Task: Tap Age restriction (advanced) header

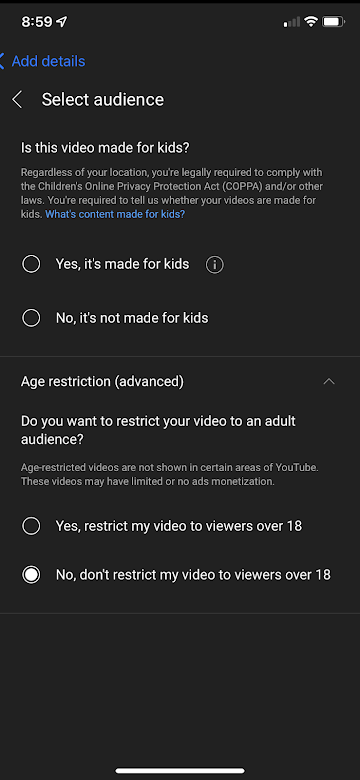Action: click(102, 382)
